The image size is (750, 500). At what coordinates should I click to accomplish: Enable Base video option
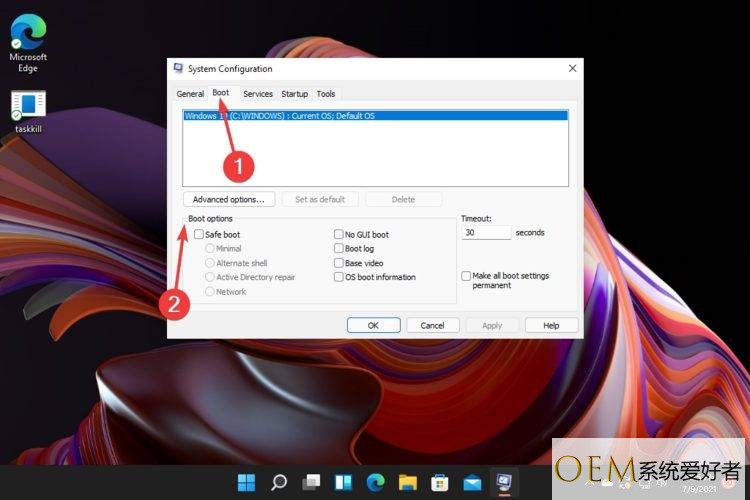tap(339, 263)
